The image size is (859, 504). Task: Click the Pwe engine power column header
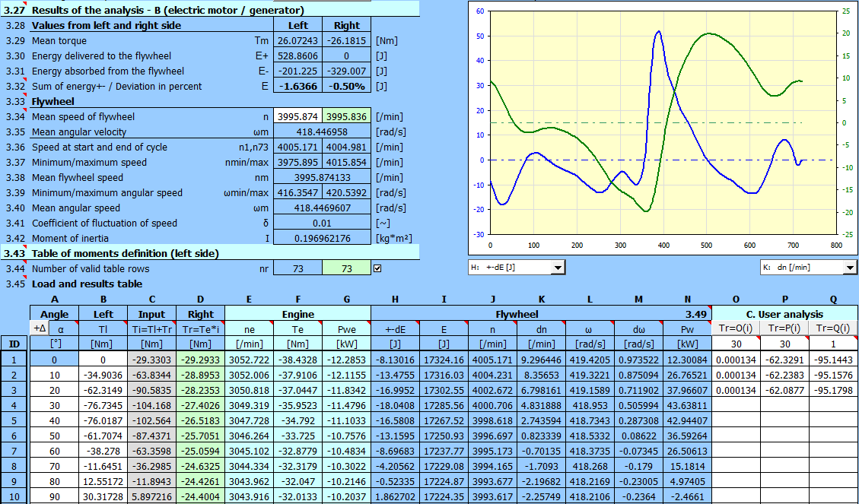coord(346,328)
